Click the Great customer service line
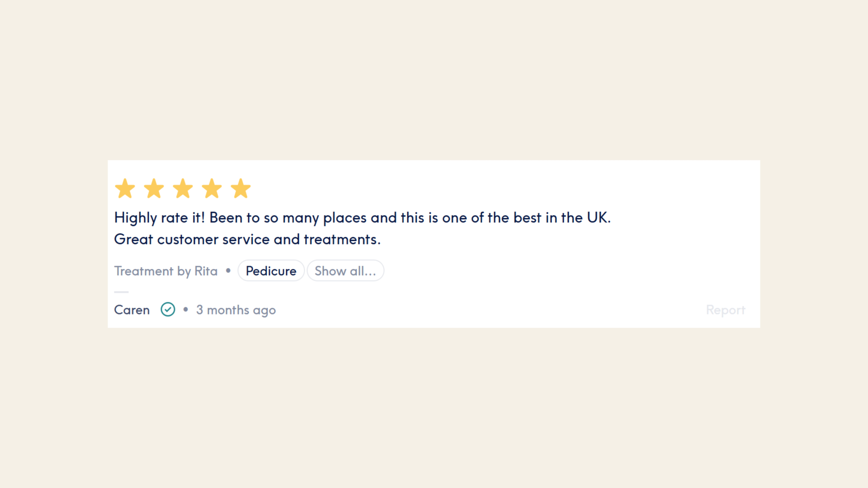Viewport: 868px width, 488px height. (x=247, y=239)
